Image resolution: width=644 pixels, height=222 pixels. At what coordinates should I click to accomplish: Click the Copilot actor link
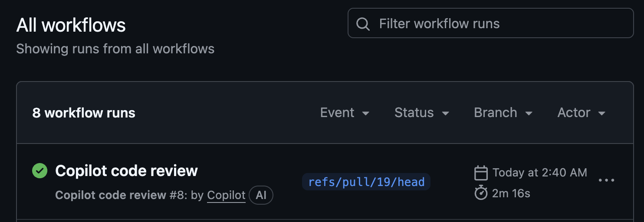[226, 196]
